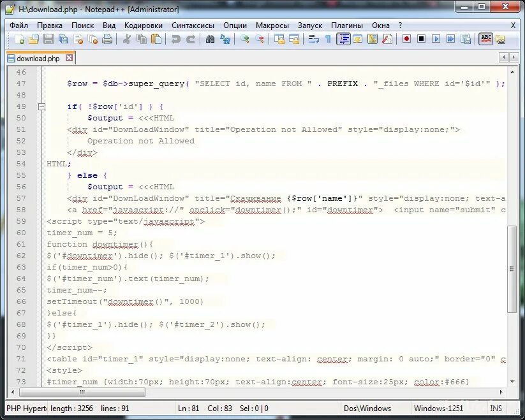Open the Вид menu
Viewport: 525px width, 420px height.
[109, 25]
